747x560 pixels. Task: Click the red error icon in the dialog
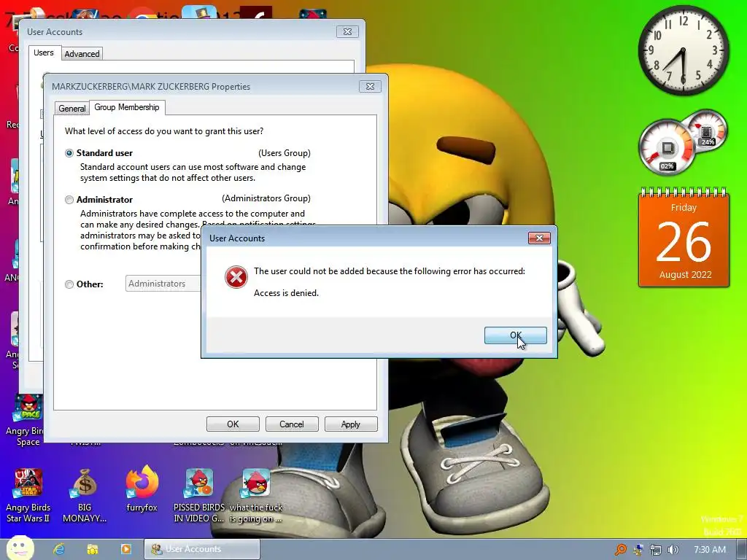click(236, 277)
